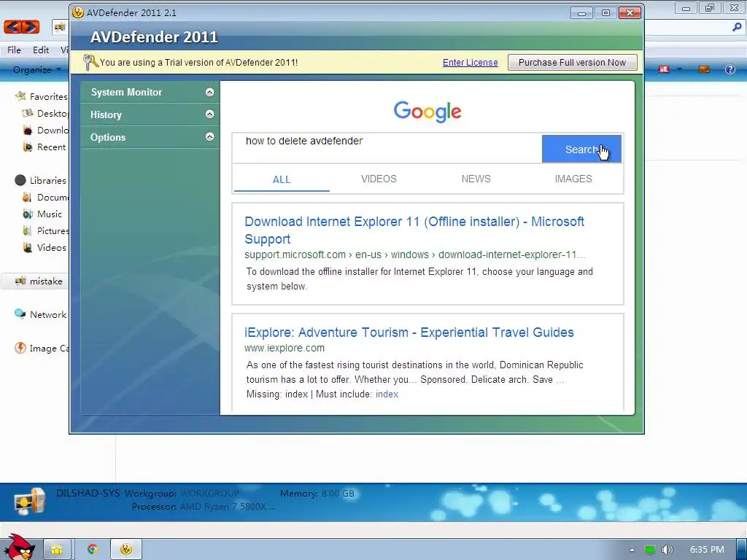The image size is (747, 560).
Task: Expand the System Monitor section chevron
Action: (209, 93)
